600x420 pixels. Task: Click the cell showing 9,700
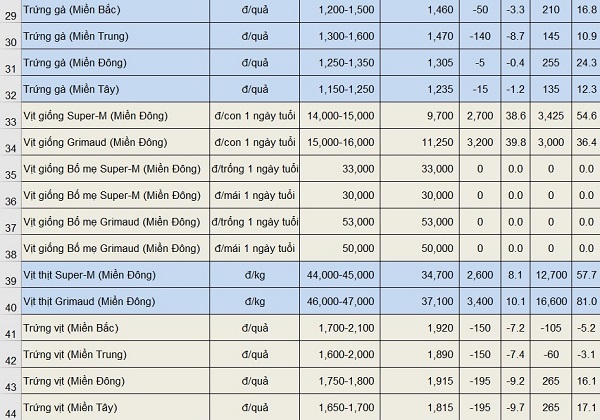pos(423,115)
